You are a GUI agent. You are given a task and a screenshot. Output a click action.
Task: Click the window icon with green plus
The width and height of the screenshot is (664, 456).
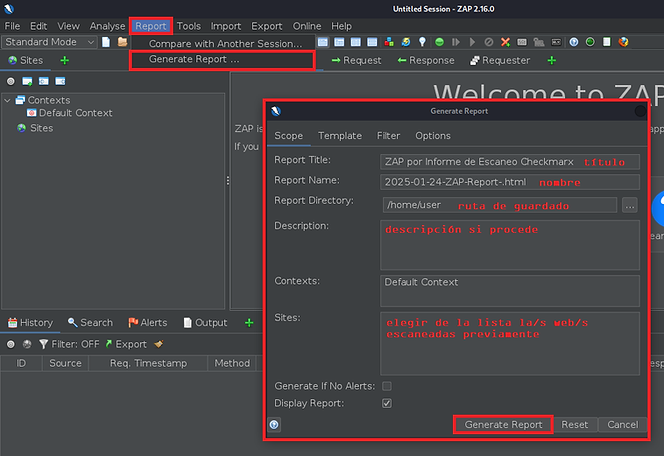click(x=27, y=81)
